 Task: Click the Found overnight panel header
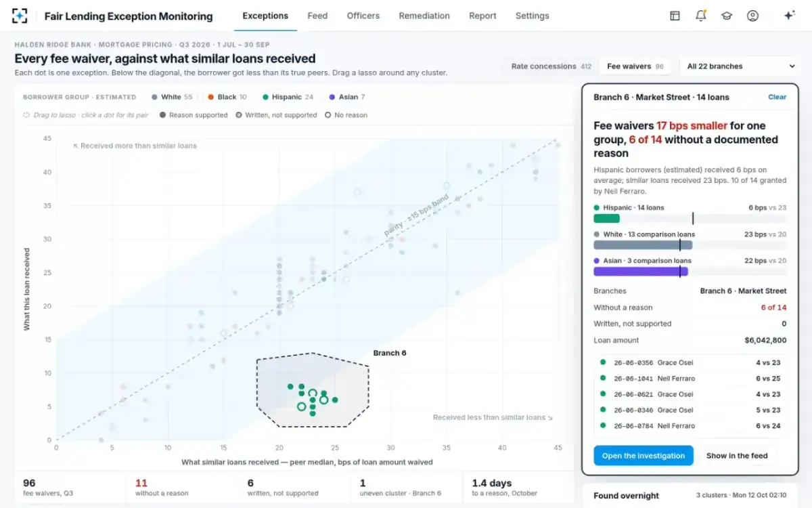[690, 496]
